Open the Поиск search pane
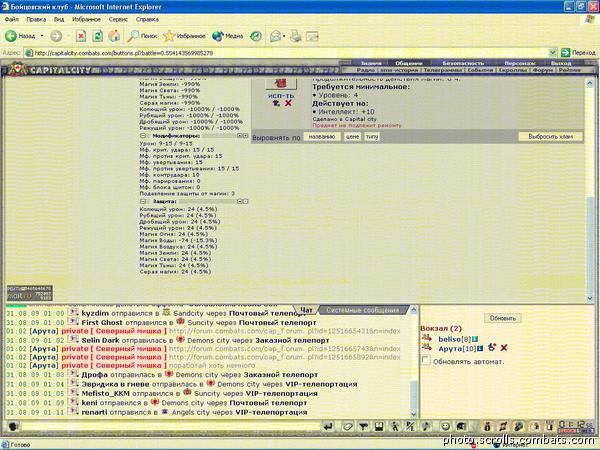Image resolution: width=600 pixels, height=450 pixels. click(142, 36)
